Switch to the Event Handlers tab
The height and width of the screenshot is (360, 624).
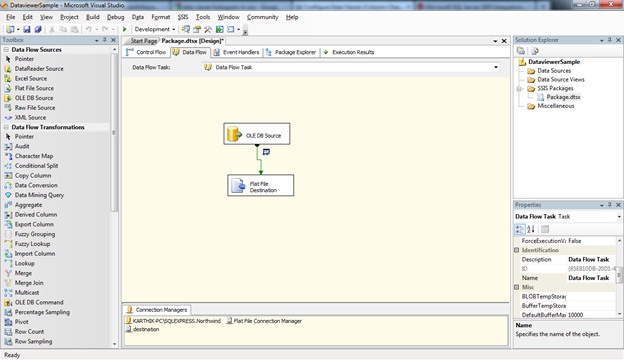236,52
